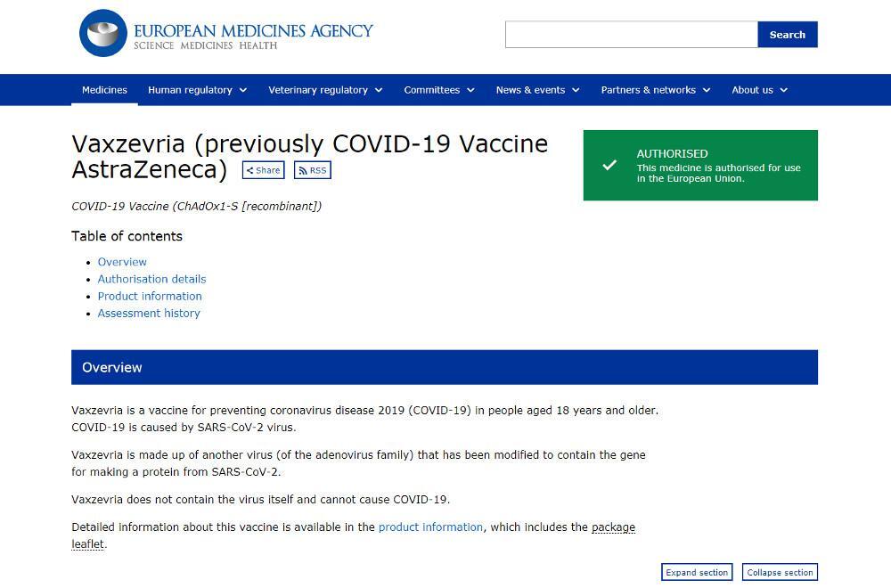The width and height of the screenshot is (891, 588).
Task: Click the European Medicines Agency logo
Action: click(x=225, y=34)
